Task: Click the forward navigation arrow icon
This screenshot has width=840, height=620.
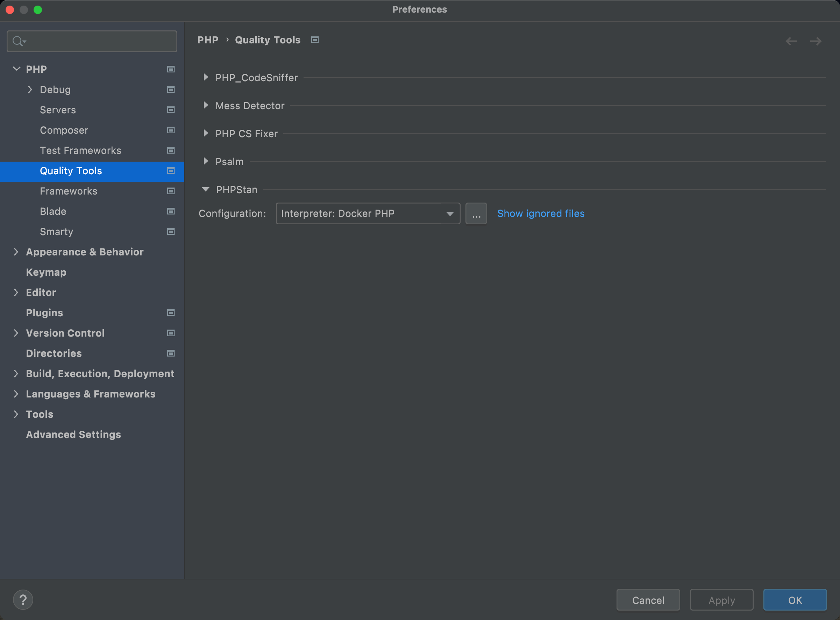Action: tap(816, 41)
